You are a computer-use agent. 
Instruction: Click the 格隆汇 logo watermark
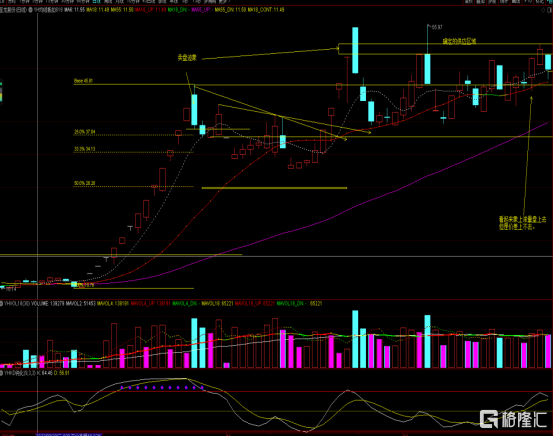pos(513,419)
